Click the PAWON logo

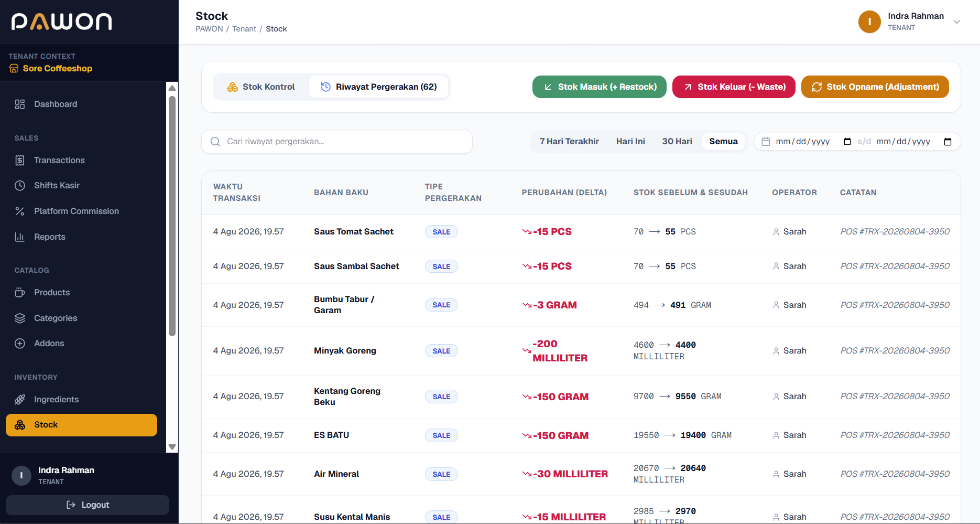tap(62, 22)
